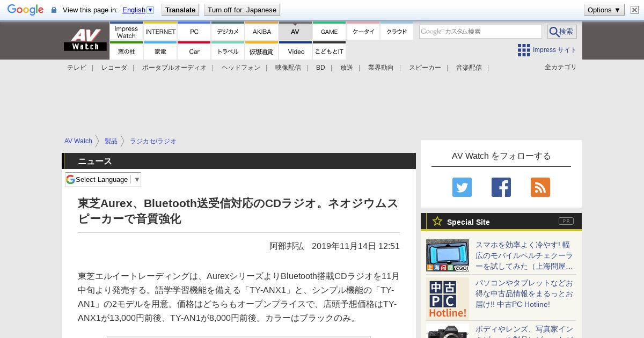Open the 業界動向 category
This screenshot has height=338, width=644.
(x=381, y=68)
